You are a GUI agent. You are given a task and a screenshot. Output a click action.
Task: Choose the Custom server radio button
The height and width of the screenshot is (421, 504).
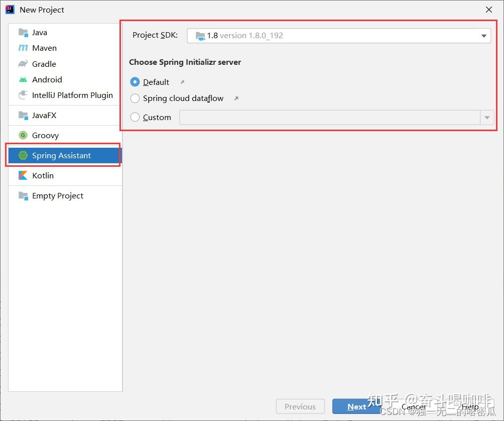[135, 117]
